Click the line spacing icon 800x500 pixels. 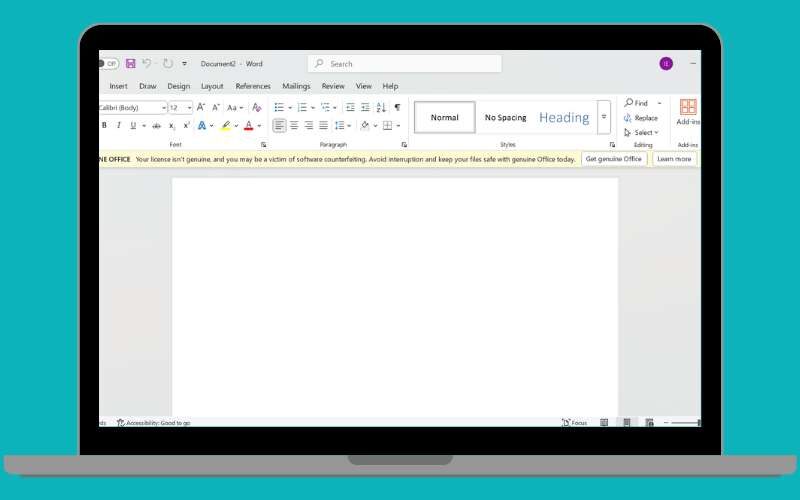point(339,126)
